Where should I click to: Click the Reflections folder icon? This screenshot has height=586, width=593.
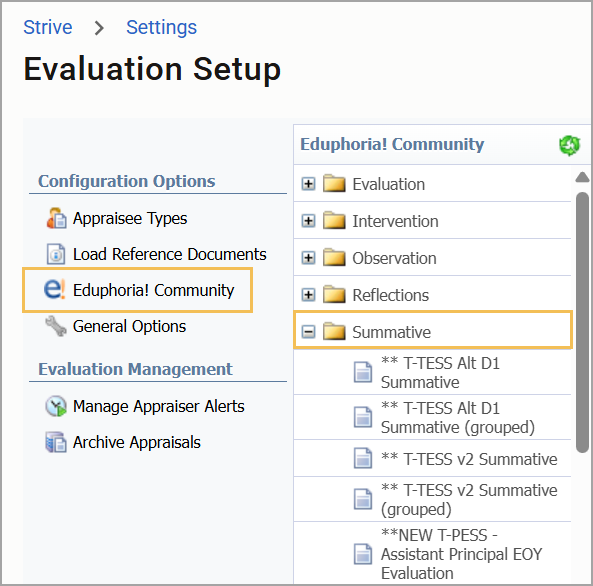pyautogui.click(x=334, y=294)
